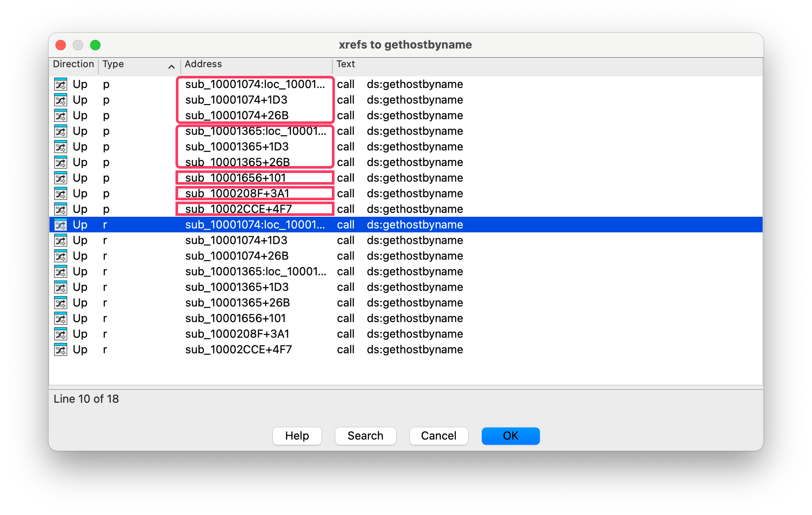Click xref icon of type r sub_10001365+26B row
The height and width of the screenshot is (515, 812).
tap(60, 303)
